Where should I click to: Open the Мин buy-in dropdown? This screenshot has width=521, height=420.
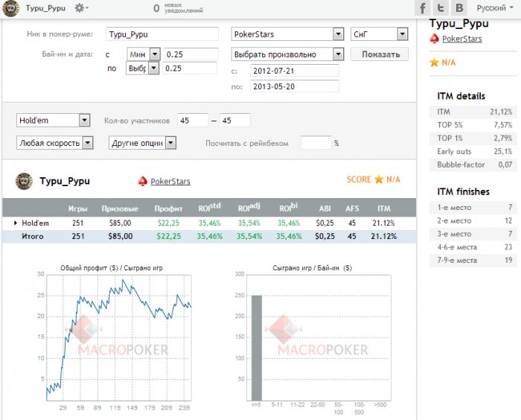(x=144, y=54)
